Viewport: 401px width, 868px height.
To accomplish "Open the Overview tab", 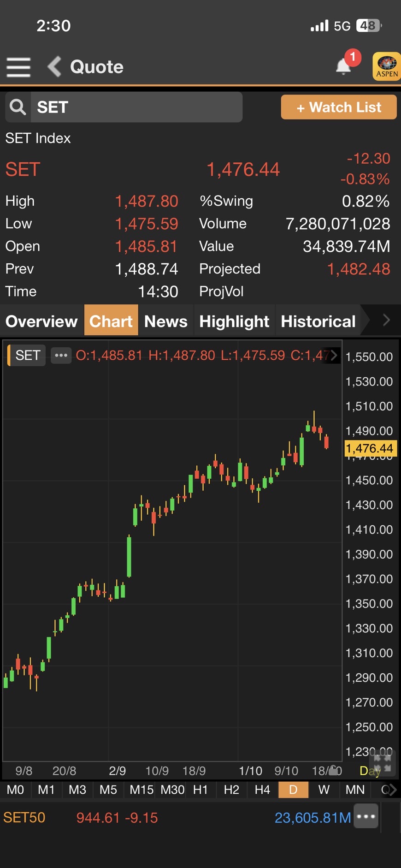I will click(x=41, y=321).
